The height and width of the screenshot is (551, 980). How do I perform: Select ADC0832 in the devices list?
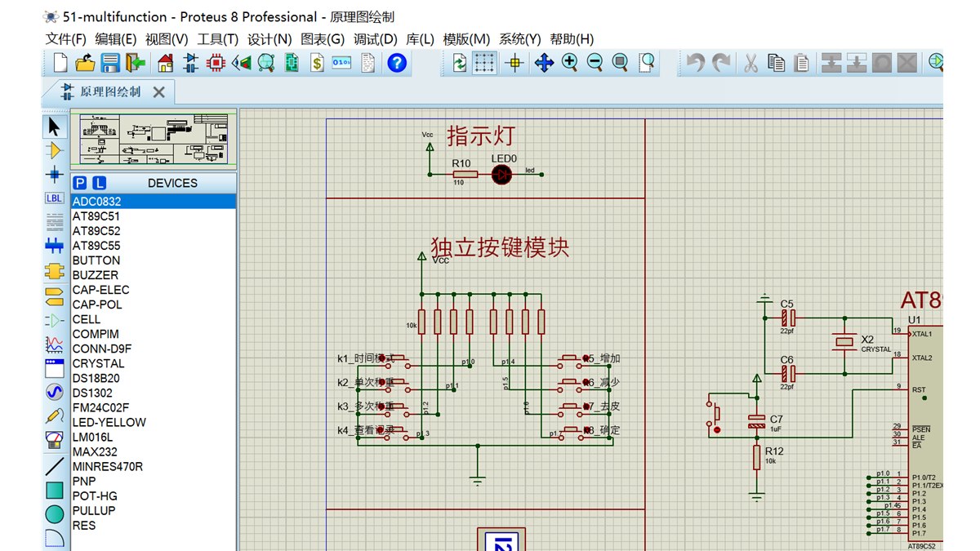pyautogui.click(x=154, y=202)
